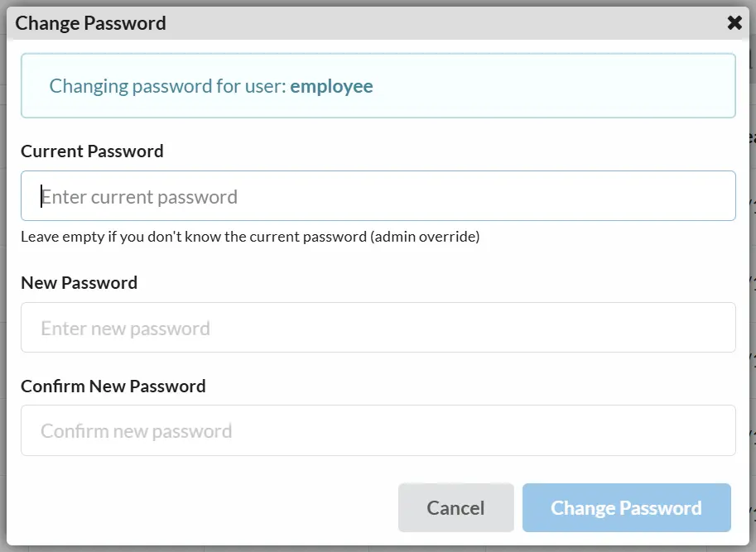Click the Cancel button
The width and height of the screenshot is (756, 552).
[x=455, y=507]
